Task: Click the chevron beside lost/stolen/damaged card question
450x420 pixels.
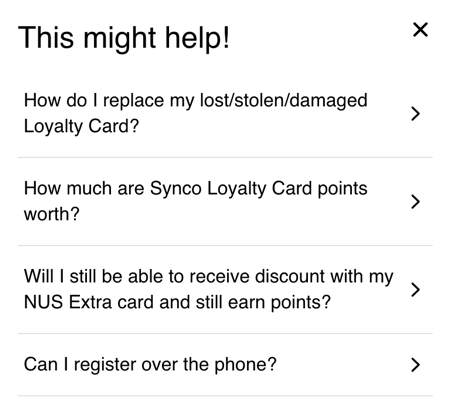Action: coord(415,114)
